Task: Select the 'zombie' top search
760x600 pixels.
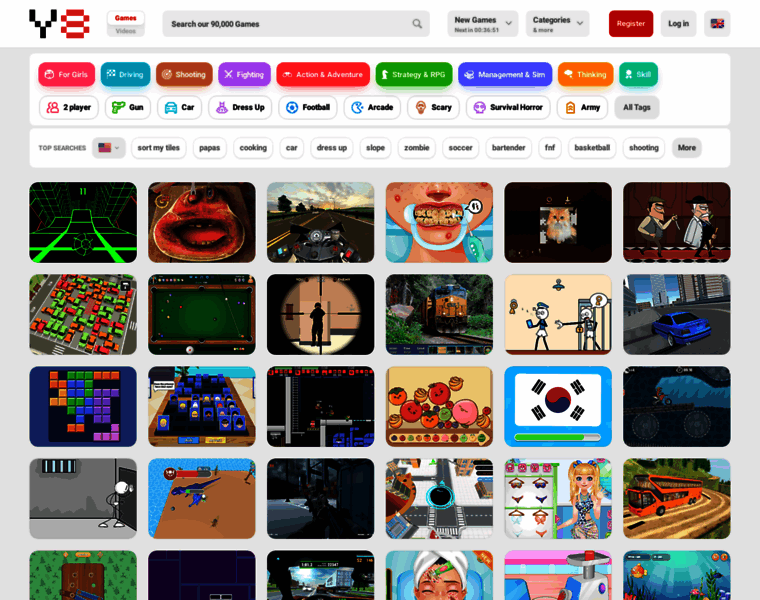Action: tap(417, 148)
